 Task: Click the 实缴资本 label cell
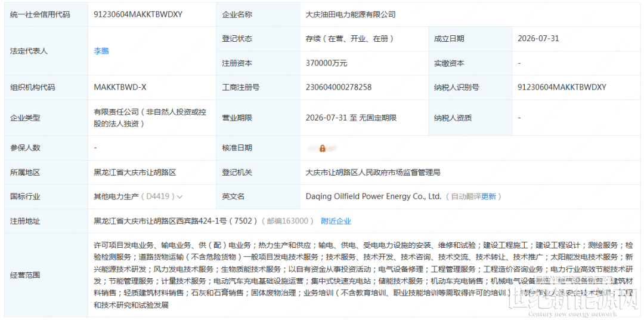(x=470, y=63)
